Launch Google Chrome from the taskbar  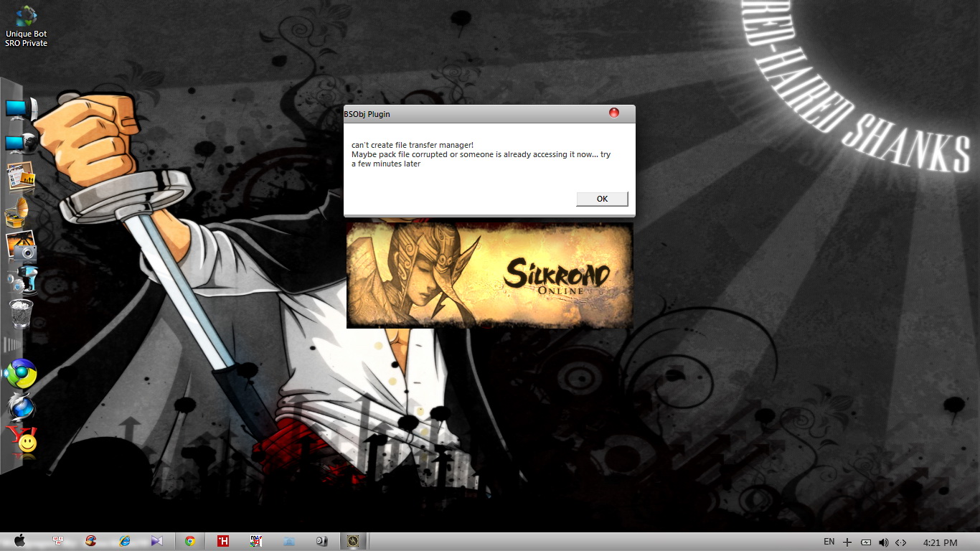click(x=190, y=542)
